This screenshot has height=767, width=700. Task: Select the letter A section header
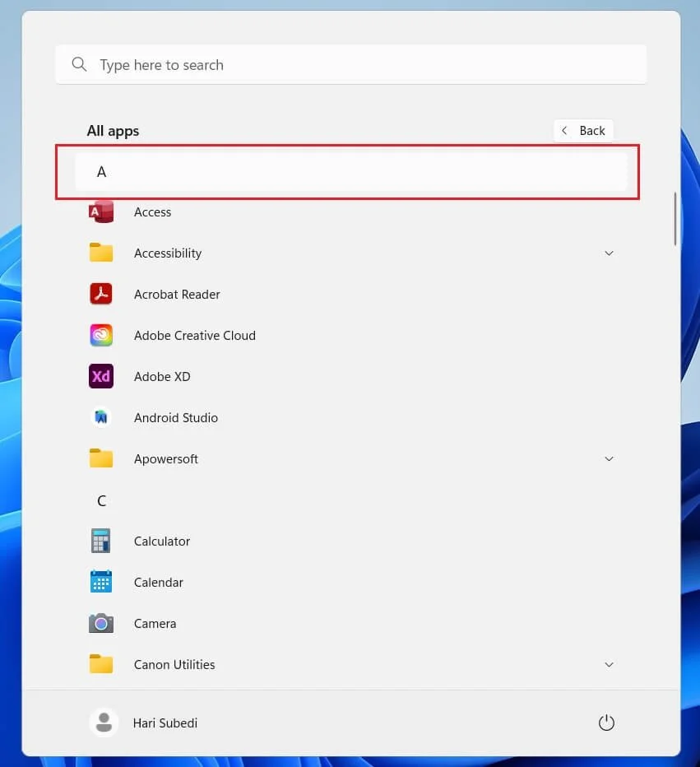pyautogui.click(x=101, y=171)
